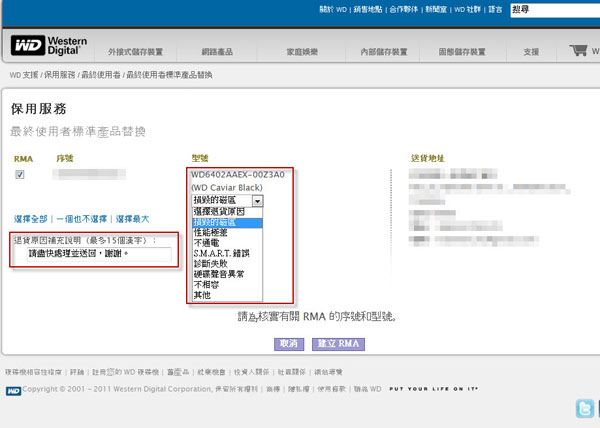
Task: Click the 退貨原因補充說明 text field
Action: 99,254
